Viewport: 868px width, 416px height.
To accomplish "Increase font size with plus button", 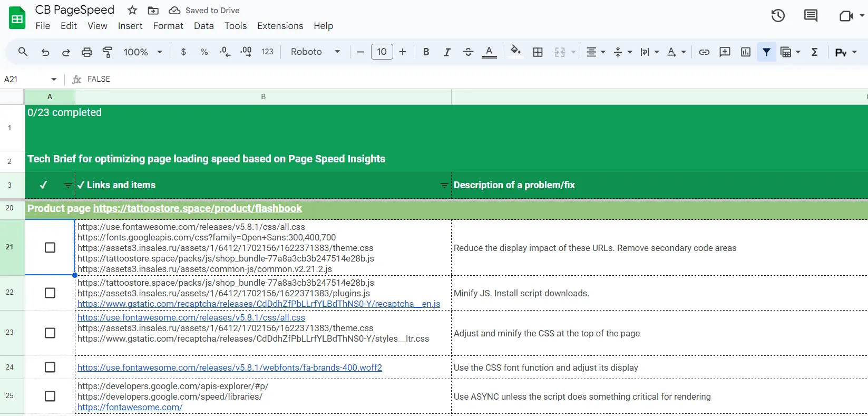I will tap(403, 52).
